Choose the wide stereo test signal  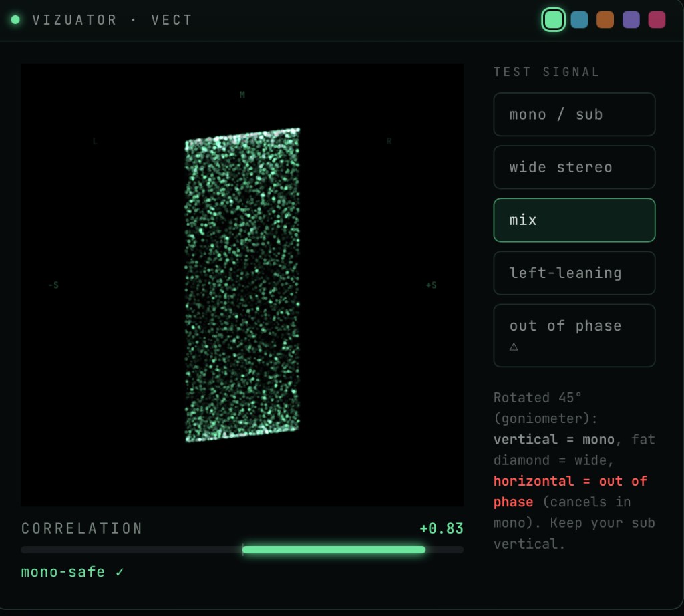click(x=574, y=167)
